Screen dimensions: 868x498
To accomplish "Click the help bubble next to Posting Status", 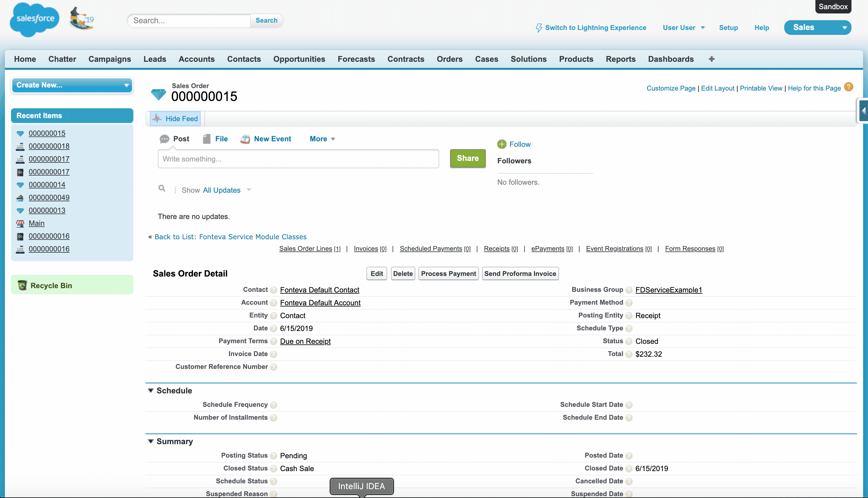I will coord(273,455).
